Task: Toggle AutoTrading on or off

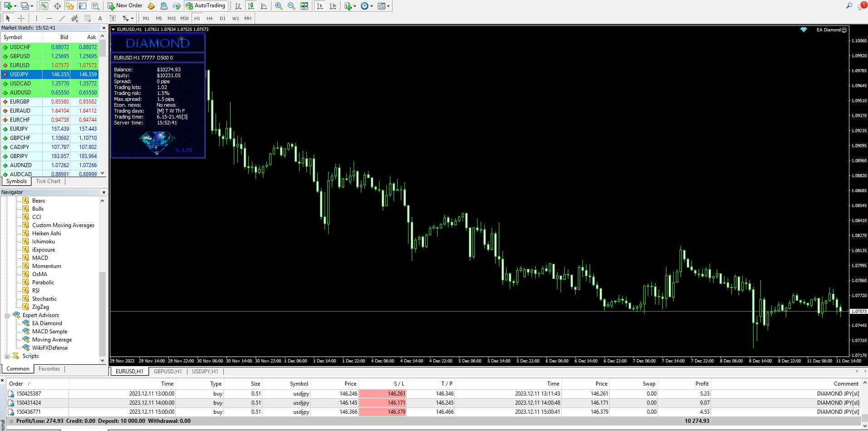Action: pyautogui.click(x=205, y=6)
